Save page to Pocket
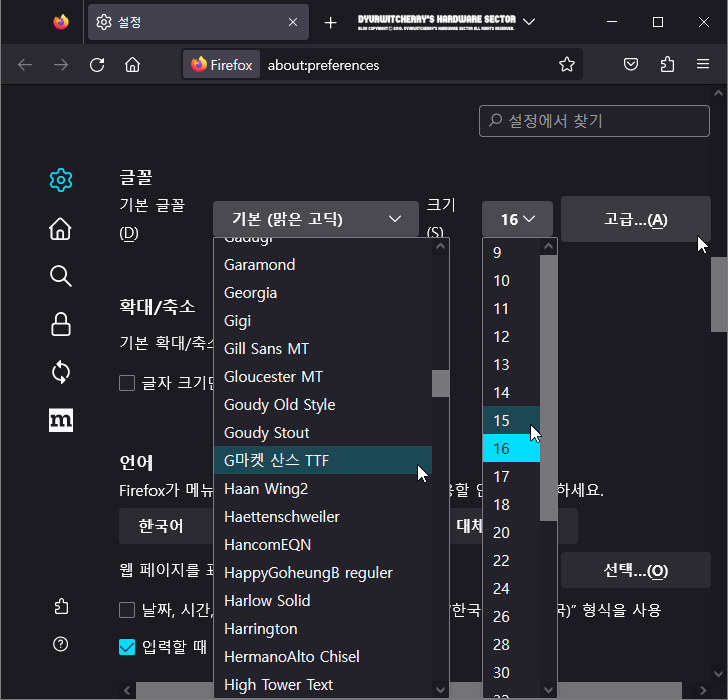 pyautogui.click(x=630, y=64)
